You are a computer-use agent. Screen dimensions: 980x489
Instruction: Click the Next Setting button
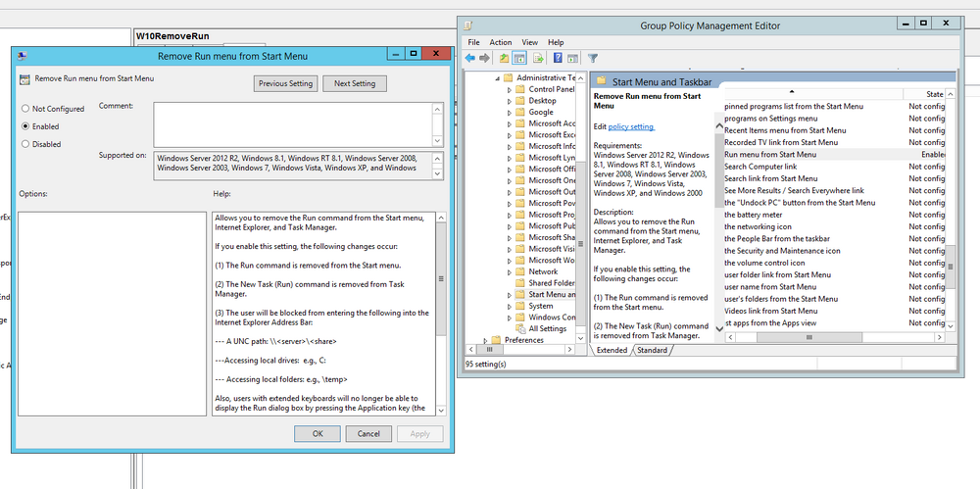click(x=355, y=84)
